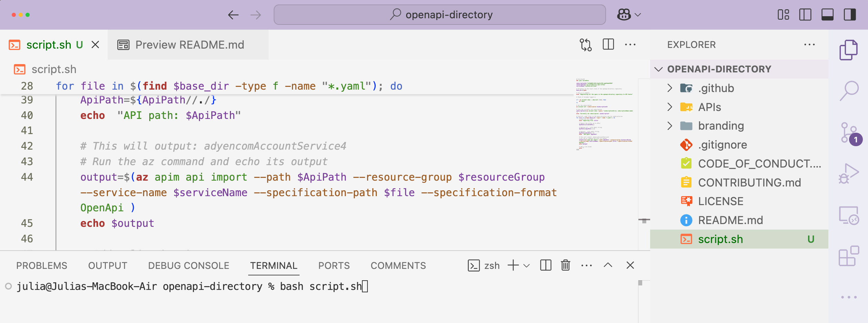This screenshot has width=868, height=323.
Task: Open the .gitignore file
Action: (739, 144)
